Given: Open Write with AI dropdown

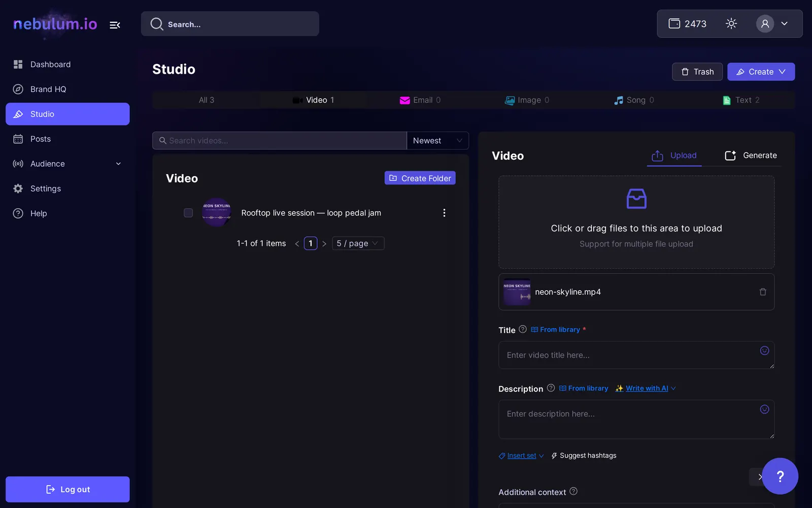Looking at the screenshot, I should [646, 388].
